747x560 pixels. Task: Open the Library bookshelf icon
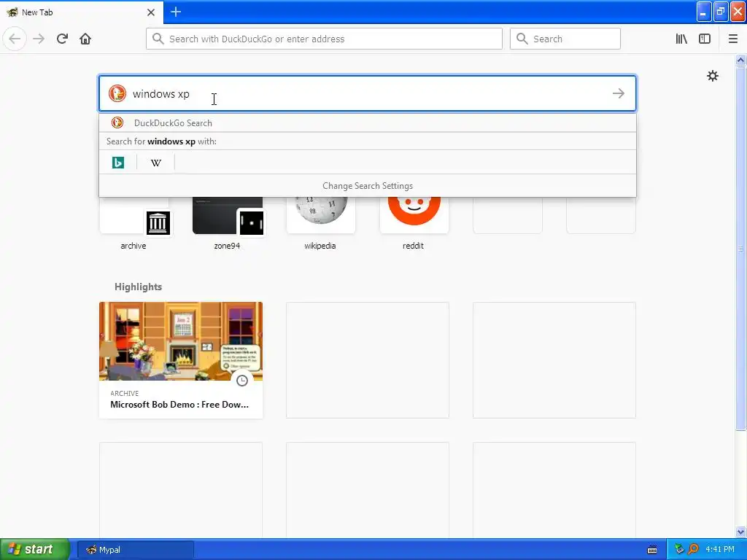[x=681, y=39]
